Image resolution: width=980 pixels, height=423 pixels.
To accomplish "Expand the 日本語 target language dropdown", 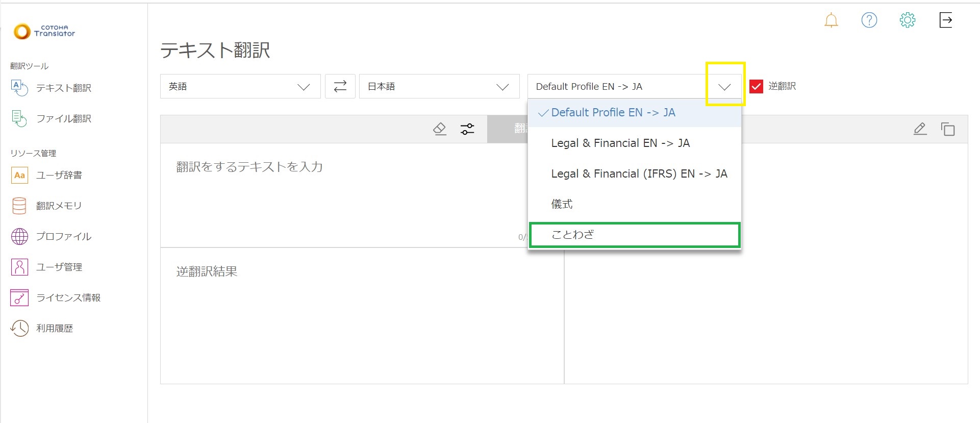I will click(439, 87).
